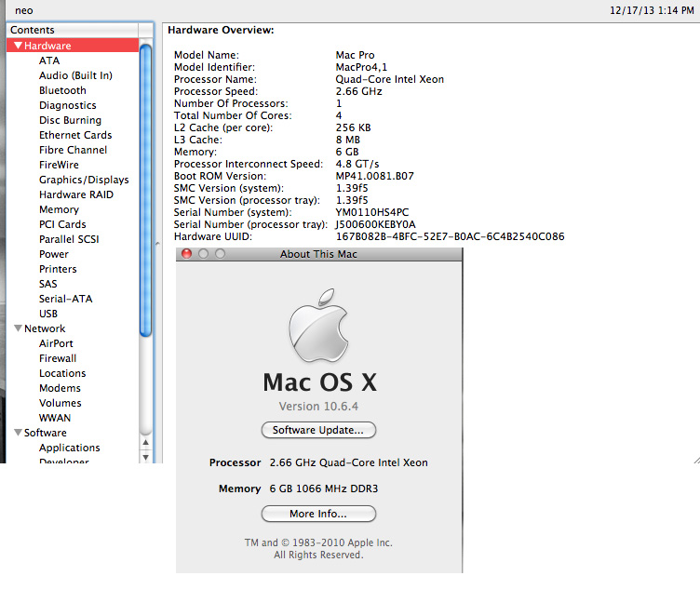Image resolution: width=700 pixels, height=589 pixels.
Task: Click the sidebar scrollbar down arrow
Action: pos(145,456)
